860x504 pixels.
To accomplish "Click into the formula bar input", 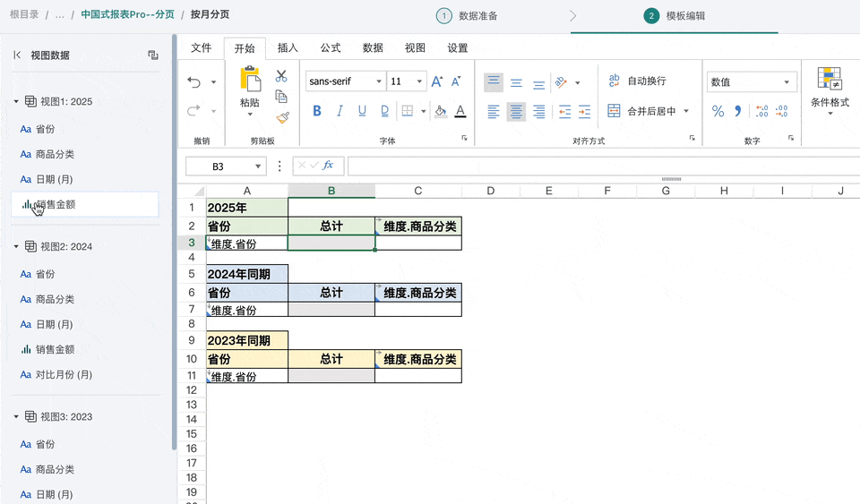I will pos(603,166).
